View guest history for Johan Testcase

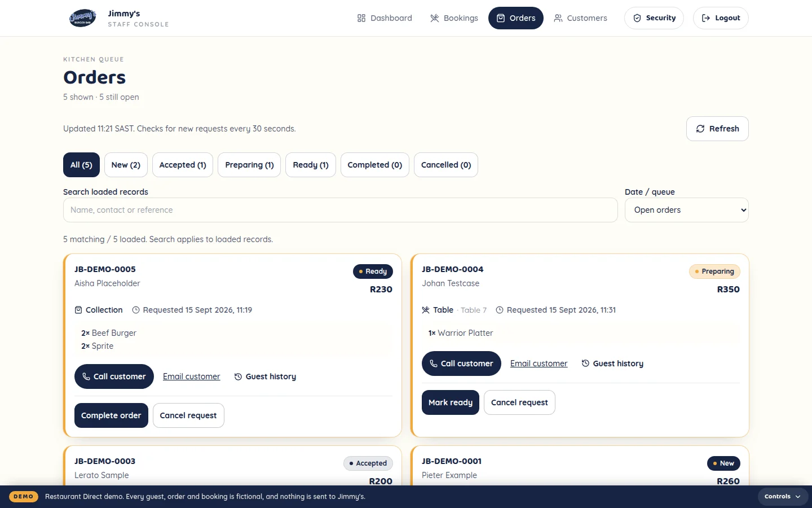(x=612, y=364)
